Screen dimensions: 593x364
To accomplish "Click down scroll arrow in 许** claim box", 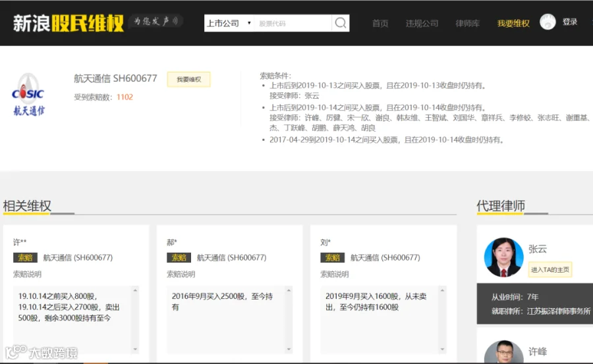I will [x=135, y=350].
